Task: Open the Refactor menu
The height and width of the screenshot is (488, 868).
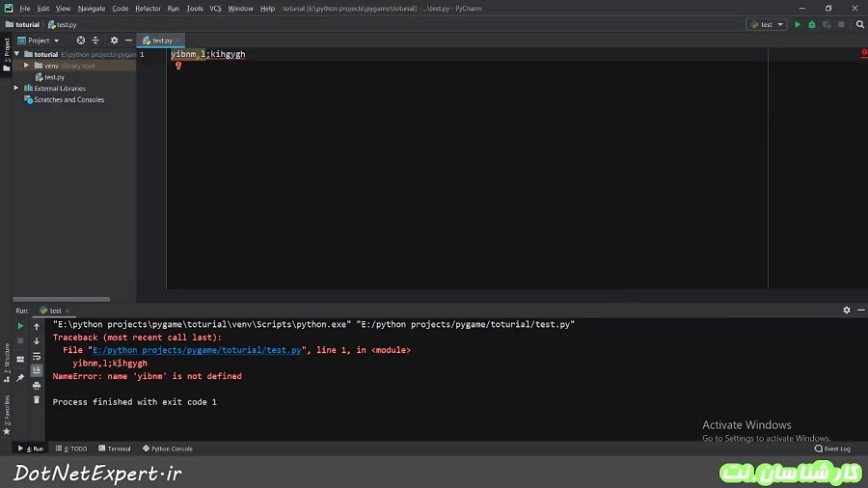Action: click(148, 8)
